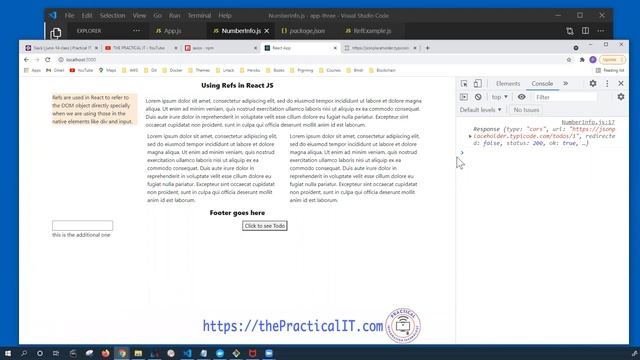640x360 pixels.
Task: Open the DevTools three-dot customize menu
Action: click(607, 83)
